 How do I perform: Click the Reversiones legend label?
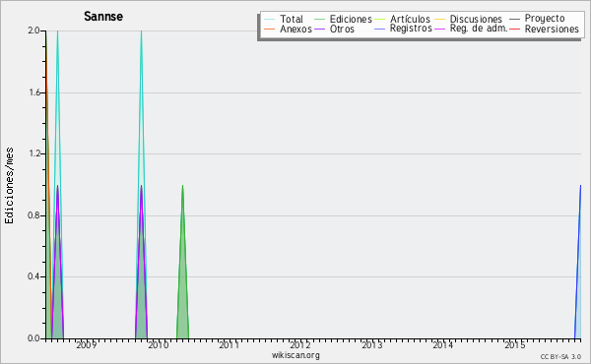pyautogui.click(x=552, y=29)
